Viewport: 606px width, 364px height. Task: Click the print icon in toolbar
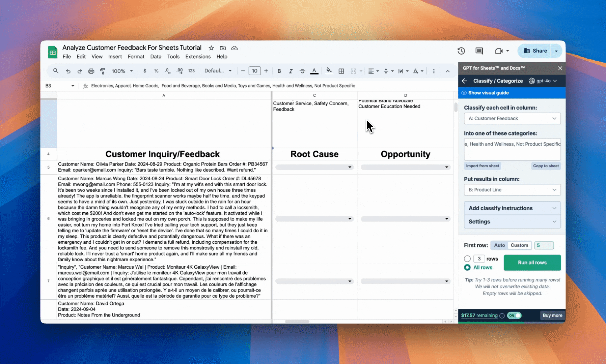point(91,71)
